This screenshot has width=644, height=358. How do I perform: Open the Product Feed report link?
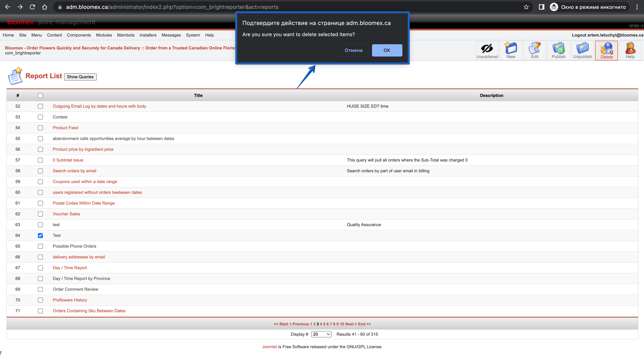click(65, 128)
